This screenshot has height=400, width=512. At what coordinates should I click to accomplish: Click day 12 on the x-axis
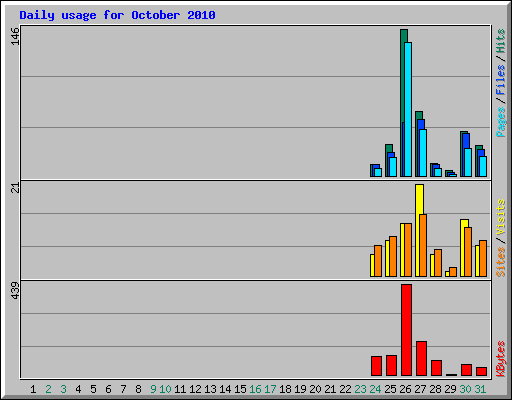click(x=195, y=389)
